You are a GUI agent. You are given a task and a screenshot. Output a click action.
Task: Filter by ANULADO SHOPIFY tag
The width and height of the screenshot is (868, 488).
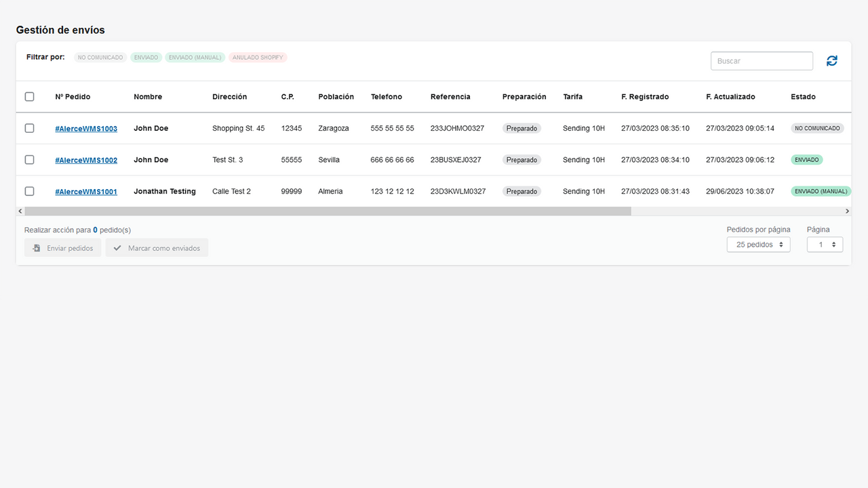click(x=258, y=58)
